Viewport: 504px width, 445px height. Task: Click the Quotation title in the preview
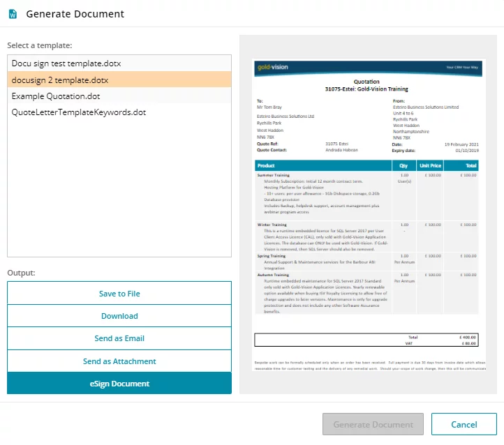pos(366,82)
